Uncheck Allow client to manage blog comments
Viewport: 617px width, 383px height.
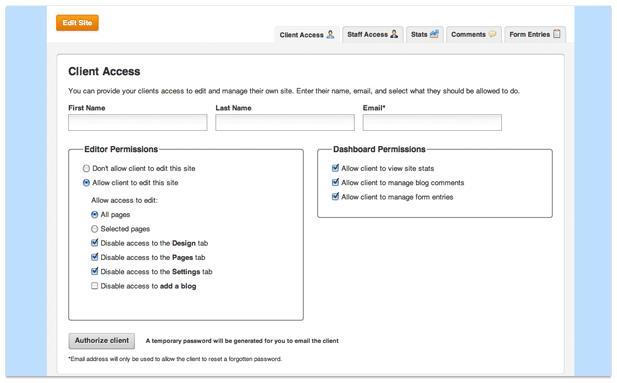point(335,182)
